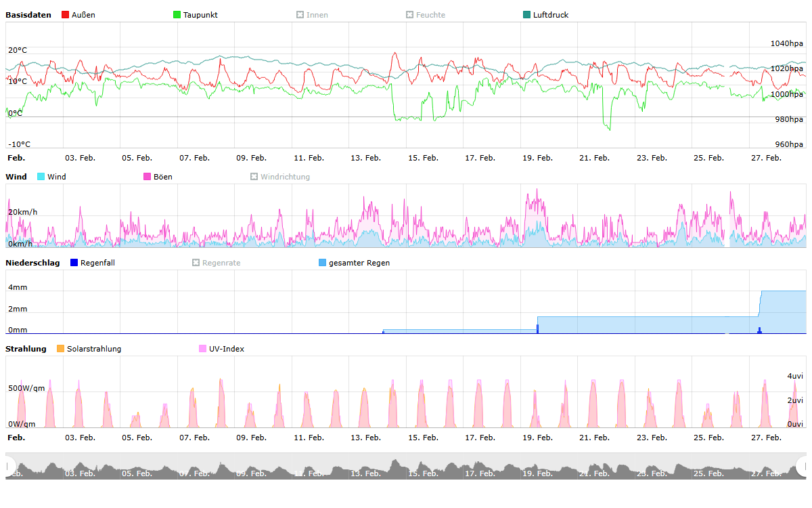Viewport: 812px width, 508px height.
Task: Toggle the gesamter Regen legend marker
Action: [x=323, y=263]
